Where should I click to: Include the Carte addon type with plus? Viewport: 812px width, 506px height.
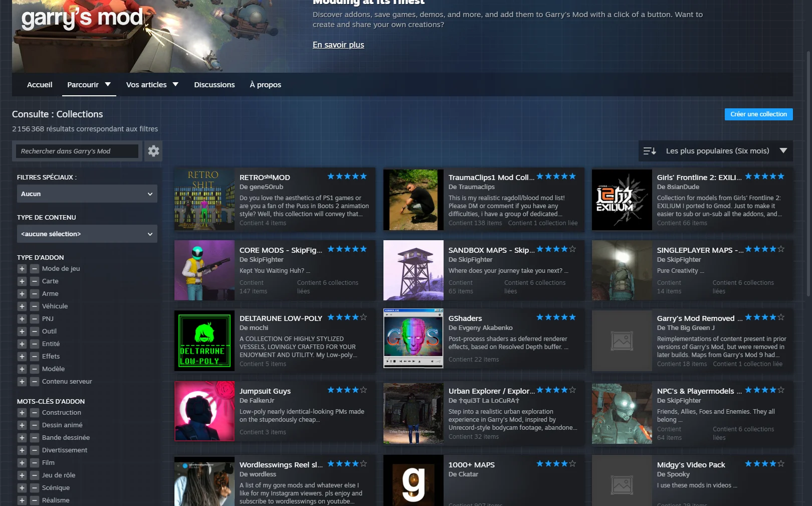[22, 281]
